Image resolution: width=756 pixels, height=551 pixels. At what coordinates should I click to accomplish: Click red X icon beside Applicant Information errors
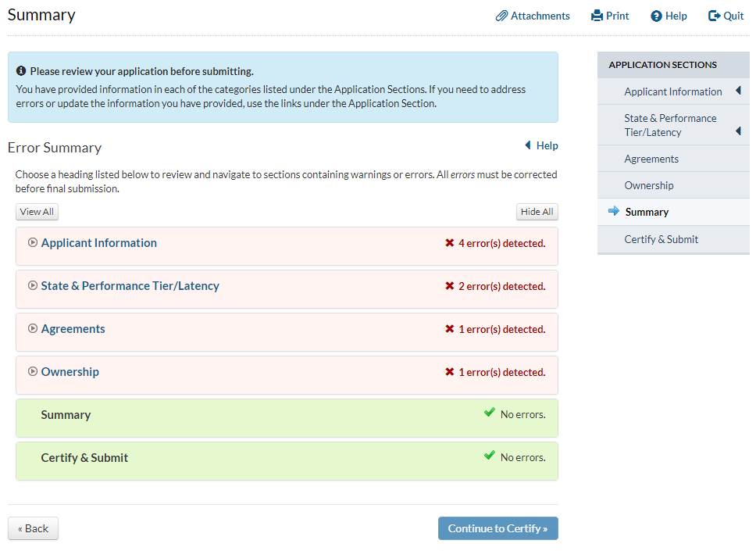pyautogui.click(x=449, y=243)
